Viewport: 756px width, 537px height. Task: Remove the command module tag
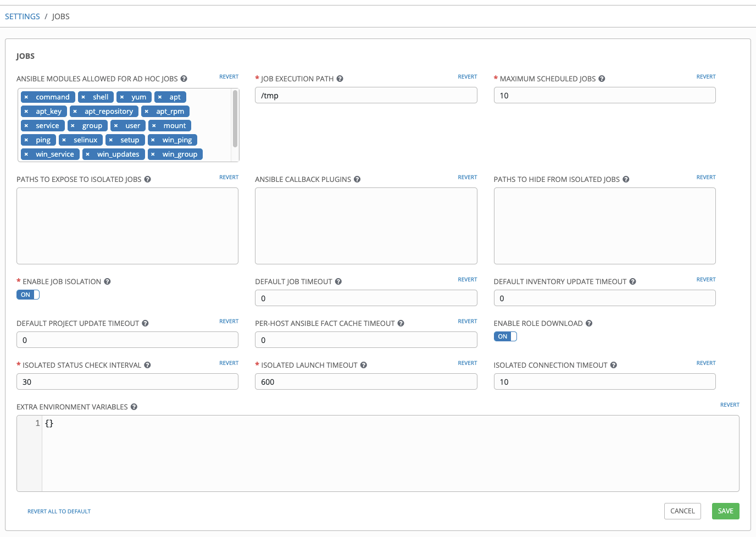(26, 97)
